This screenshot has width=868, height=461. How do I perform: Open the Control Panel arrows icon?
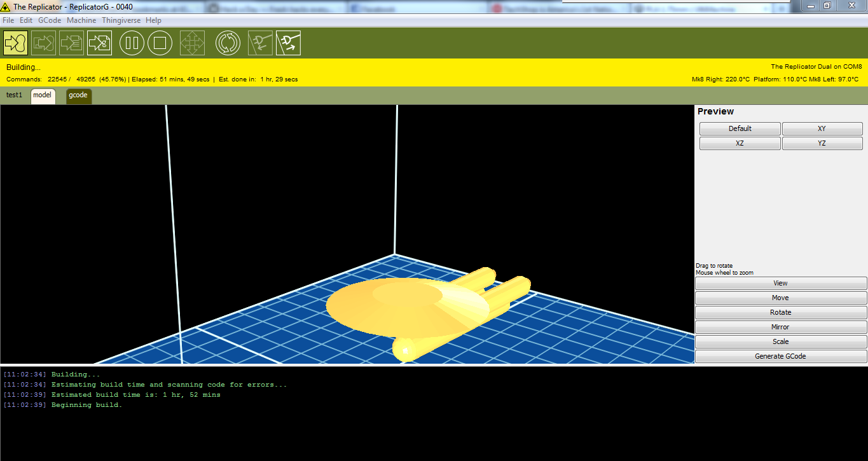coord(192,43)
